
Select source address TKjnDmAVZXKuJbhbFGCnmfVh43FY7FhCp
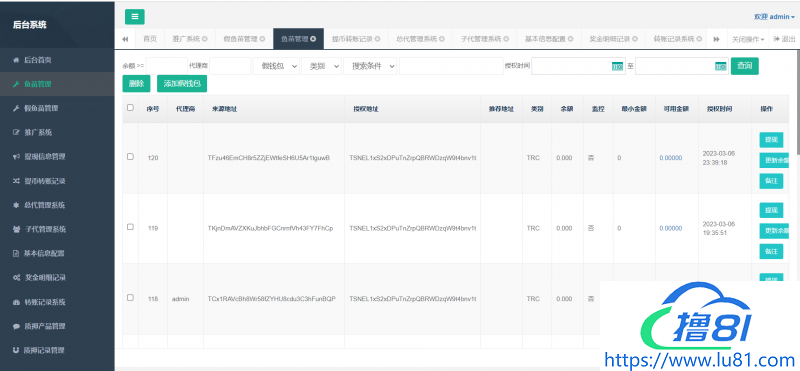pos(270,229)
